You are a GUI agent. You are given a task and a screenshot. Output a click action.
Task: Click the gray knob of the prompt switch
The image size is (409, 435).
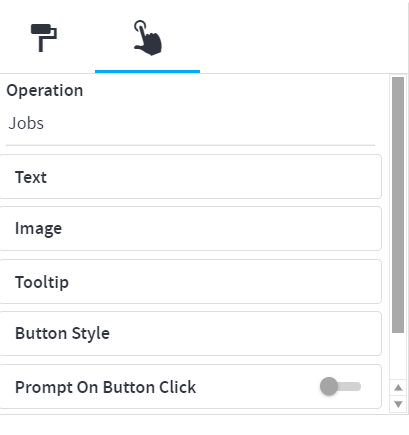pyautogui.click(x=329, y=386)
